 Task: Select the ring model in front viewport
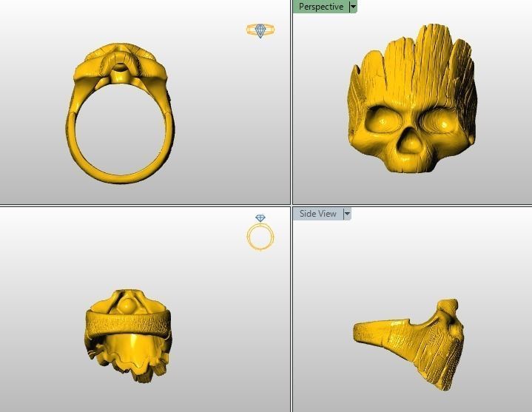click(121, 114)
